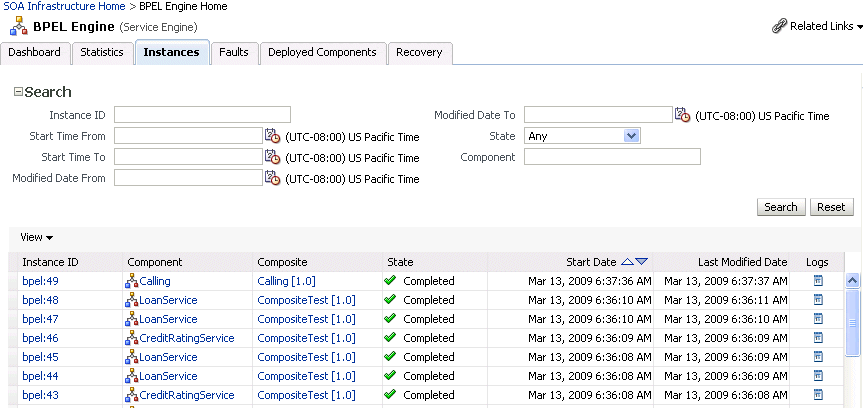Click the Related Links chain icon
This screenshot has width=863, height=408.
pyautogui.click(x=779, y=26)
